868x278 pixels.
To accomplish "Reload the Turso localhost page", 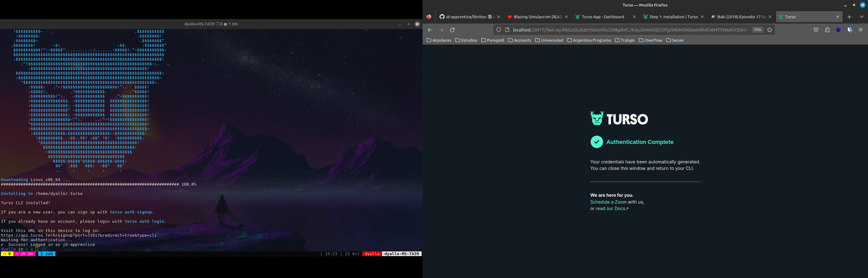I will click(453, 30).
